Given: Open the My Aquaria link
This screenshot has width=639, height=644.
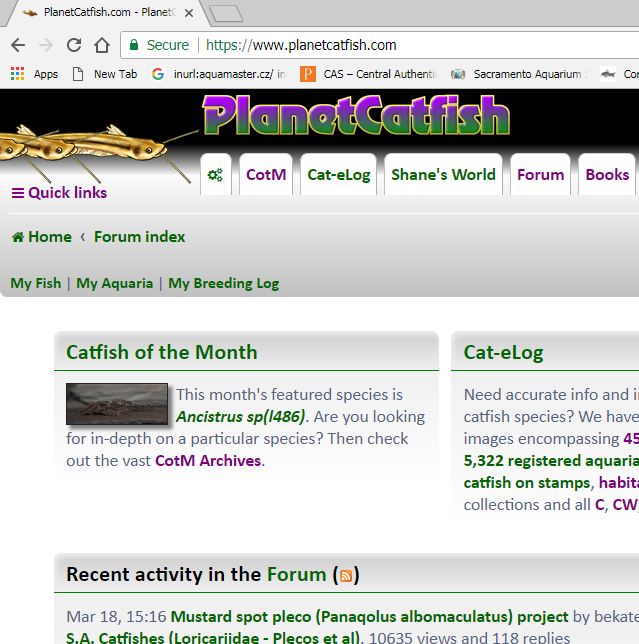Looking at the screenshot, I should click(115, 283).
